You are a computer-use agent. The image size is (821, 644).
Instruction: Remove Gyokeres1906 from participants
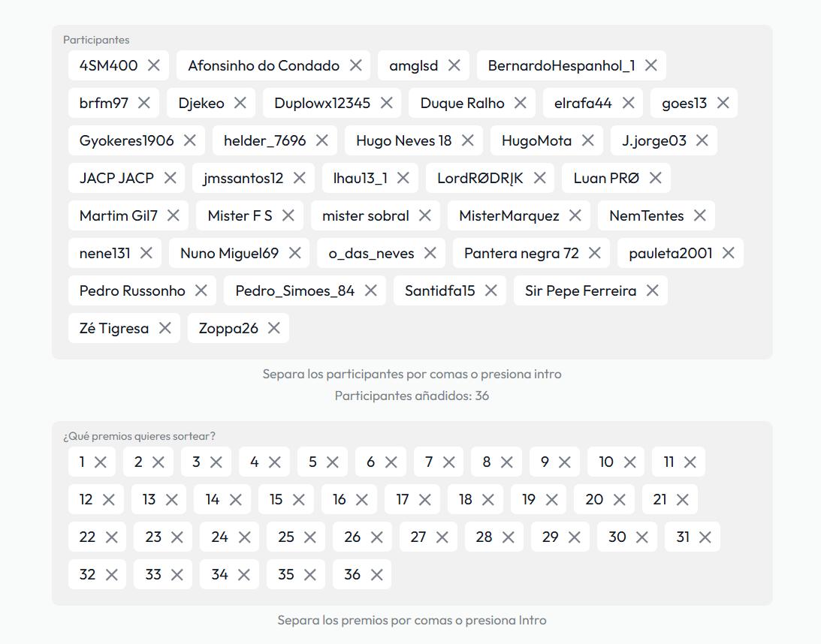tap(189, 140)
